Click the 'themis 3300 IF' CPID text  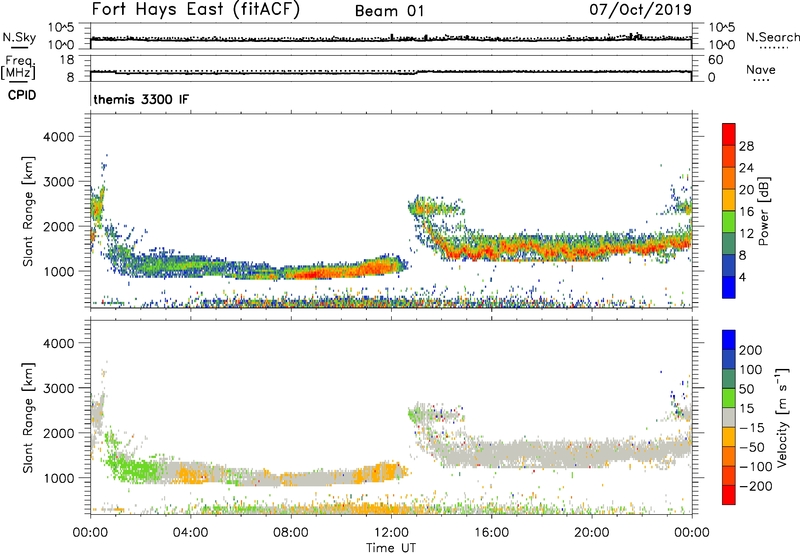coord(141,99)
